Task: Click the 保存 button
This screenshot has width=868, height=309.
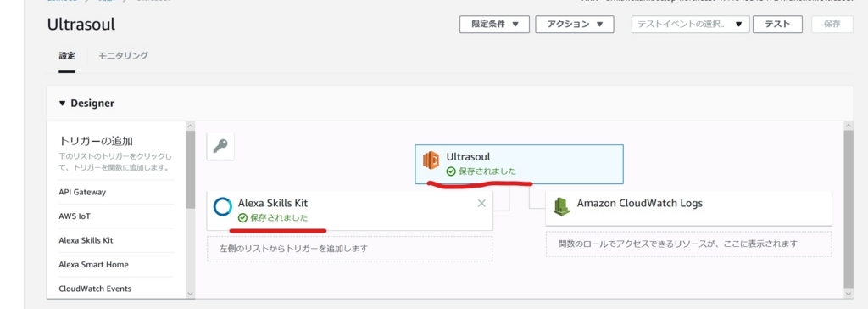Action: (x=832, y=25)
